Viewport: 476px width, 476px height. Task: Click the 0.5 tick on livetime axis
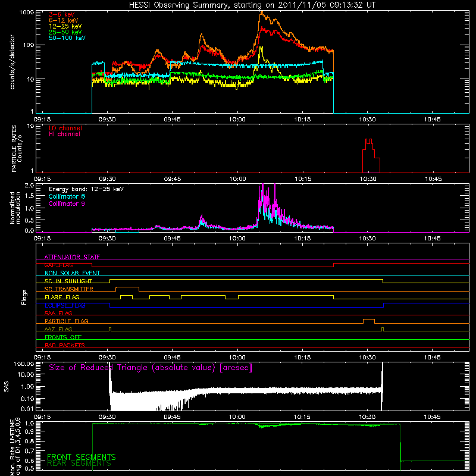[29, 468]
